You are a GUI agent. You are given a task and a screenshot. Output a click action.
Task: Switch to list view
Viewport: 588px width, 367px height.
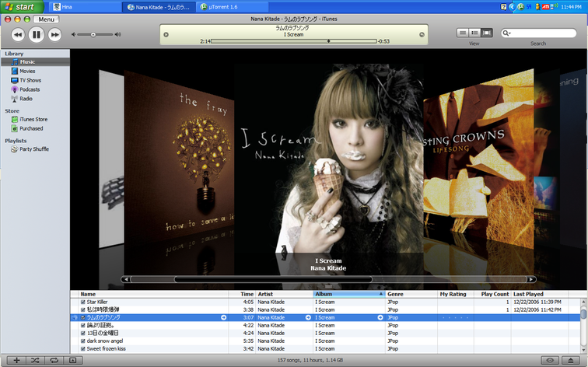(463, 33)
